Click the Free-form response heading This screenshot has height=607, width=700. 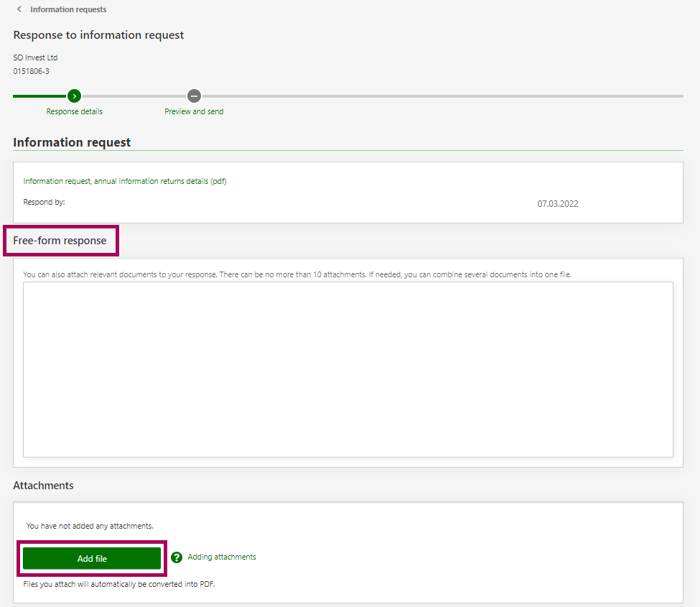pos(60,241)
